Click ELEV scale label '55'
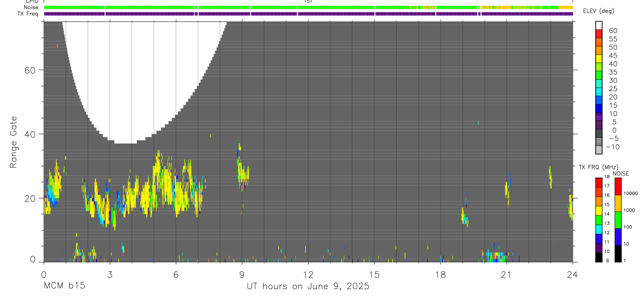 point(613,39)
